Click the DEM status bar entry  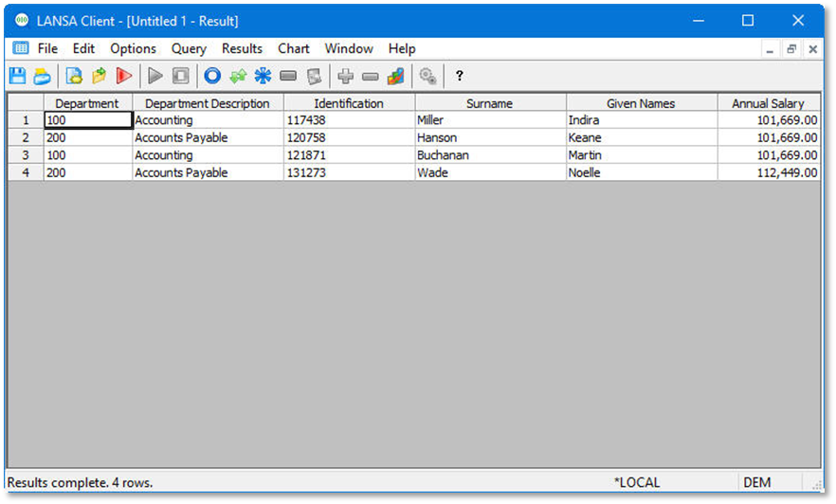(x=756, y=482)
